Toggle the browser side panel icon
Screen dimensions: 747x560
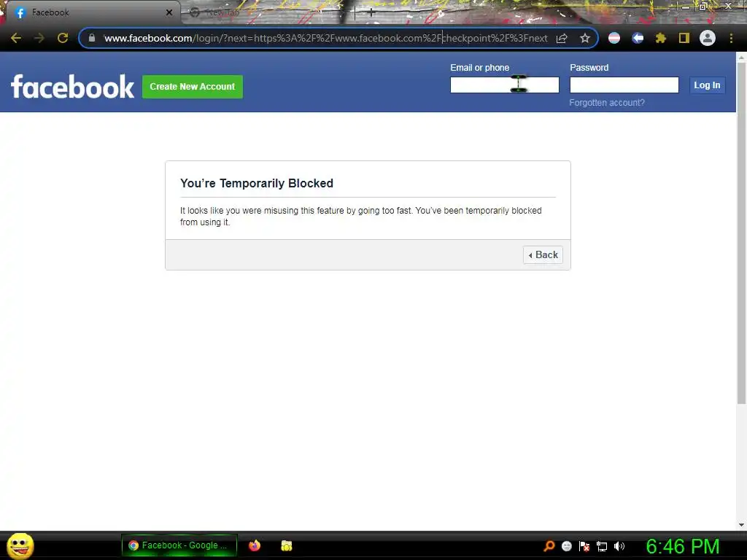coord(684,38)
